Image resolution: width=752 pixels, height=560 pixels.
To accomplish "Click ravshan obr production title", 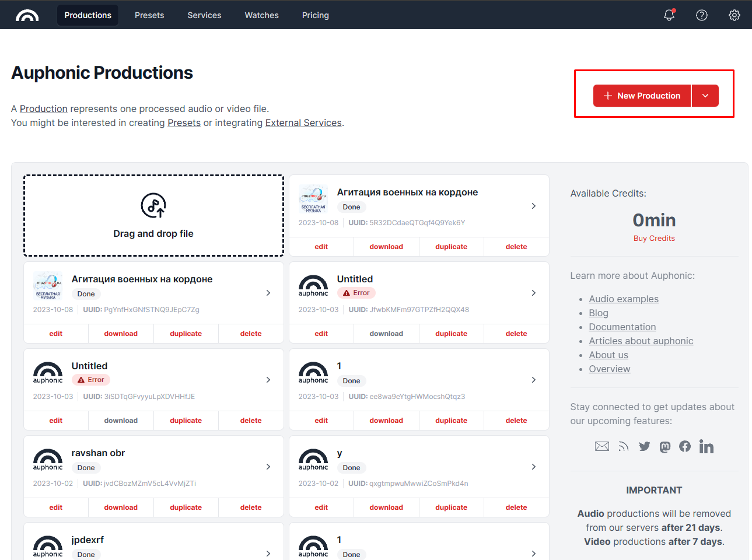I will click(98, 453).
